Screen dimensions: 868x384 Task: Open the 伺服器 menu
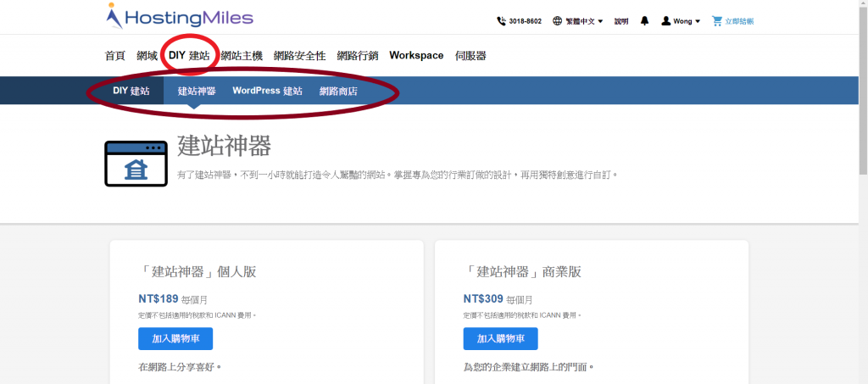pos(470,56)
